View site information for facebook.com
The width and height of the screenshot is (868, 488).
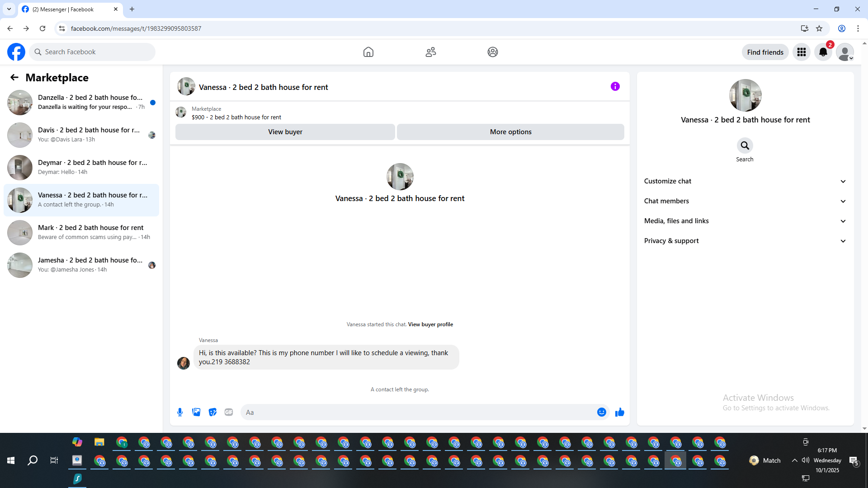[62, 28]
